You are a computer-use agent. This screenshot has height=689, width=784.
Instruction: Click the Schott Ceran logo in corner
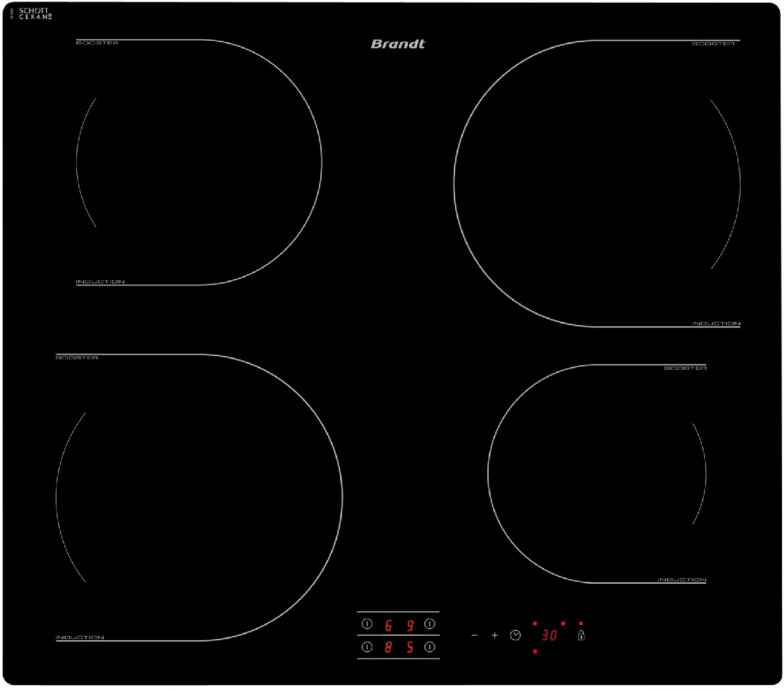34,14
